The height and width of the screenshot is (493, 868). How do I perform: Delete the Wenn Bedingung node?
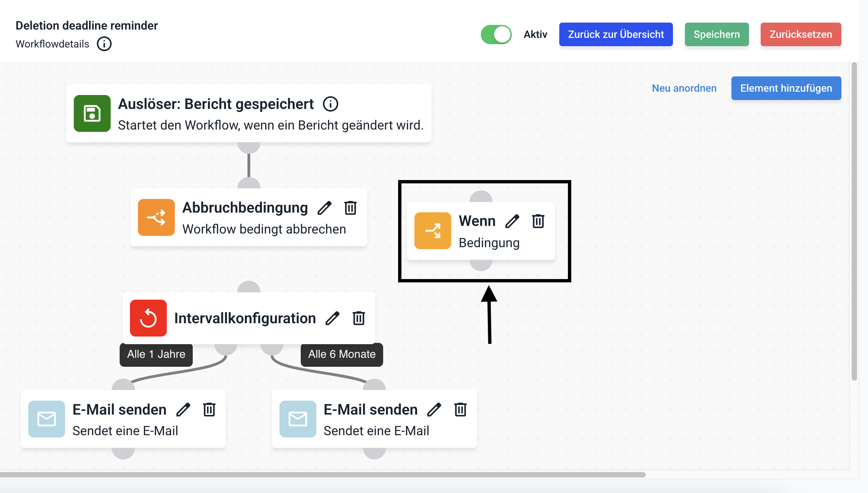538,222
